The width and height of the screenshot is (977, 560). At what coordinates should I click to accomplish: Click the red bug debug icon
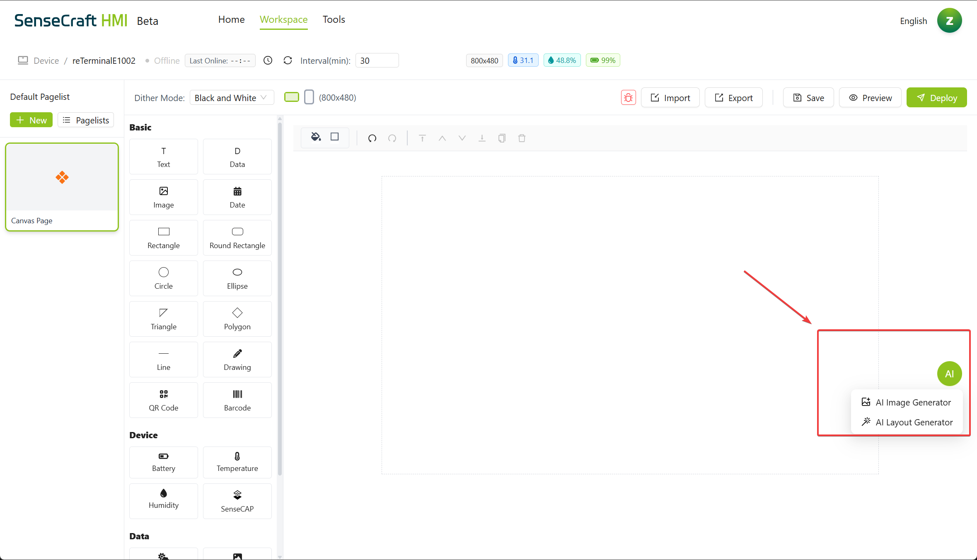coord(628,98)
